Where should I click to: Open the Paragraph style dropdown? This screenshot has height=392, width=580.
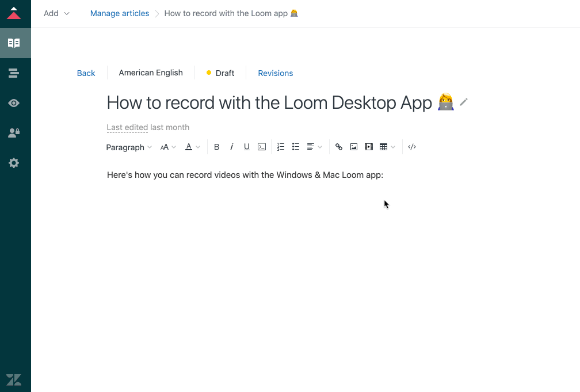(129, 147)
